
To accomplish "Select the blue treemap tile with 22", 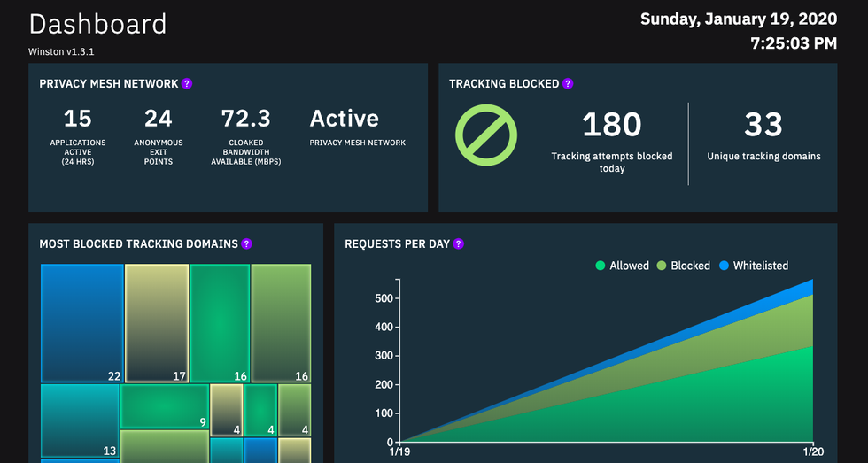I will [x=81, y=323].
